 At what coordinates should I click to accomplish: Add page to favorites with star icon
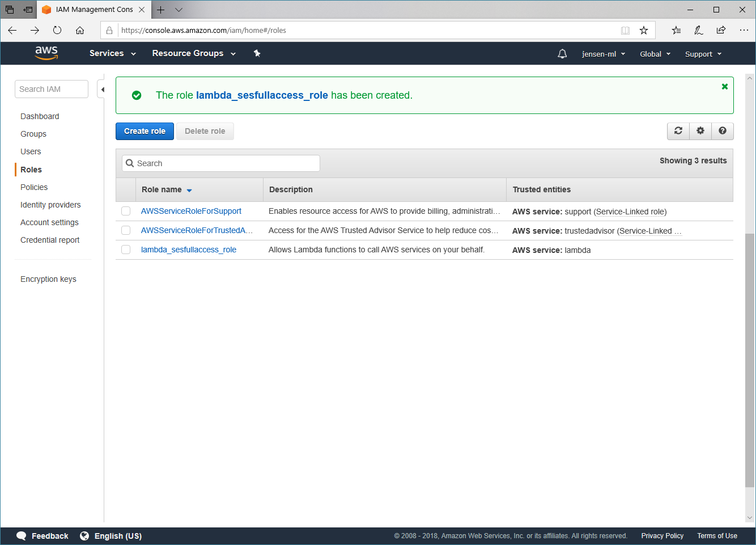[644, 31]
